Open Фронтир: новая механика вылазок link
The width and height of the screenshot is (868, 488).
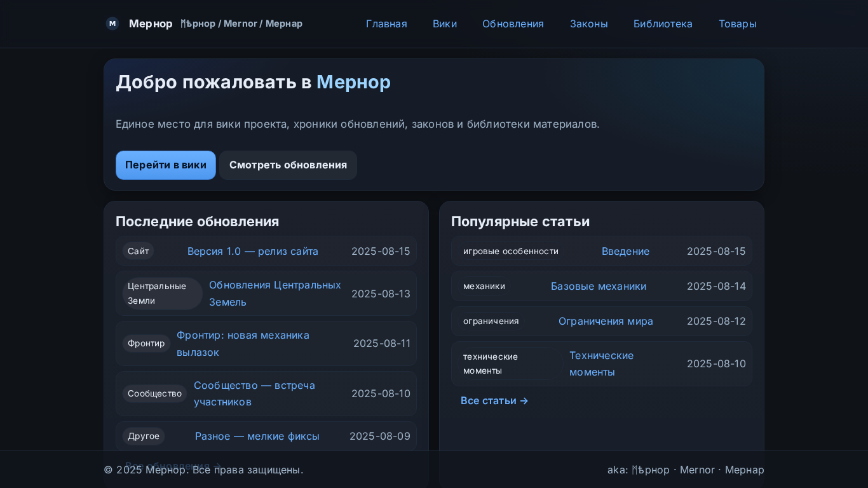(243, 344)
